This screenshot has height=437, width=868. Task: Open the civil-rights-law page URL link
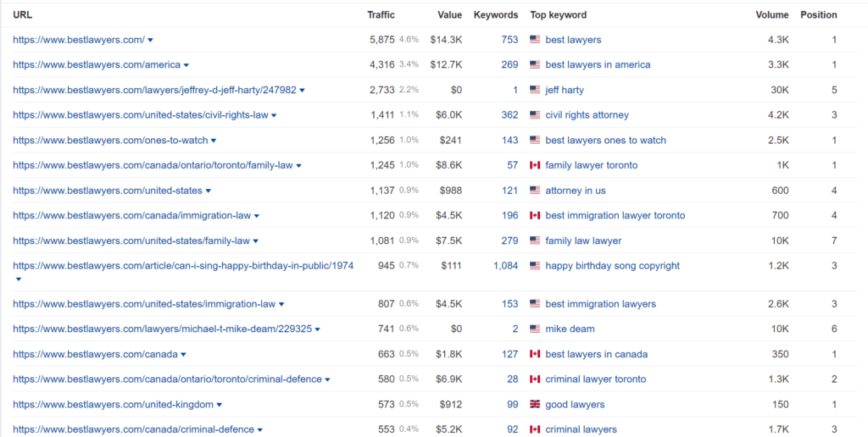pyautogui.click(x=140, y=115)
